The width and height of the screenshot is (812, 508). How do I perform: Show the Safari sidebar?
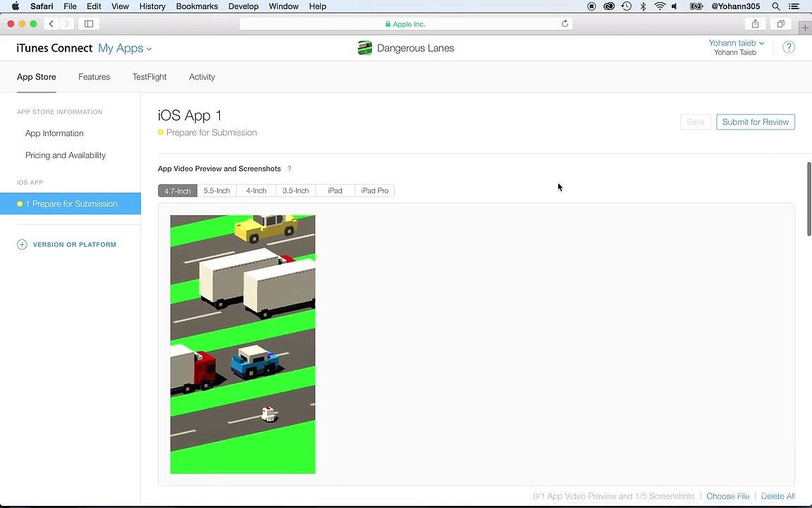point(89,24)
